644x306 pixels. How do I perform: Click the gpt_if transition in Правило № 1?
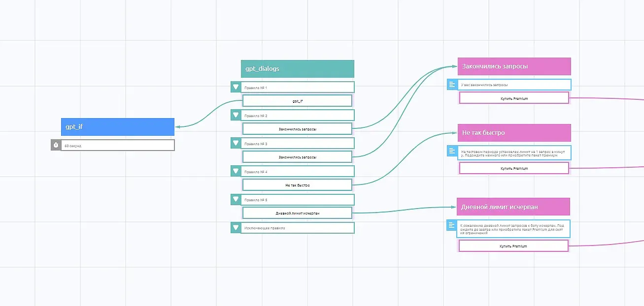(x=298, y=100)
